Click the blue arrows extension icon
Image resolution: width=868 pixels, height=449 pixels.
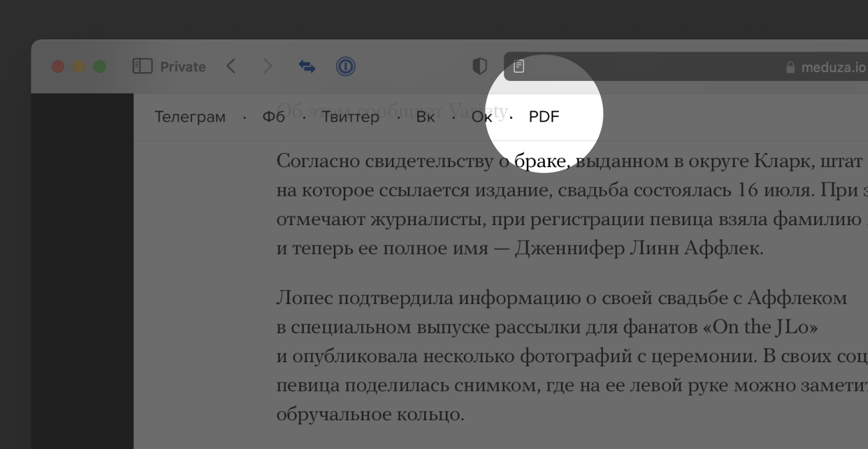pos(307,66)
